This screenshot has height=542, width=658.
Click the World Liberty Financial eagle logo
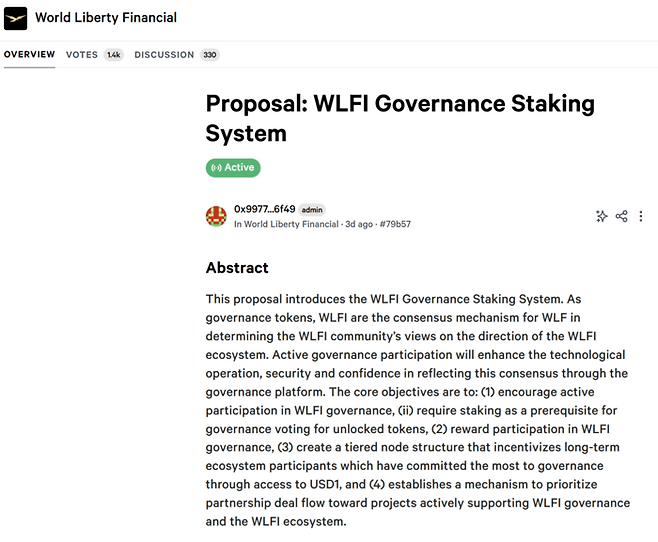click(16, 18)
